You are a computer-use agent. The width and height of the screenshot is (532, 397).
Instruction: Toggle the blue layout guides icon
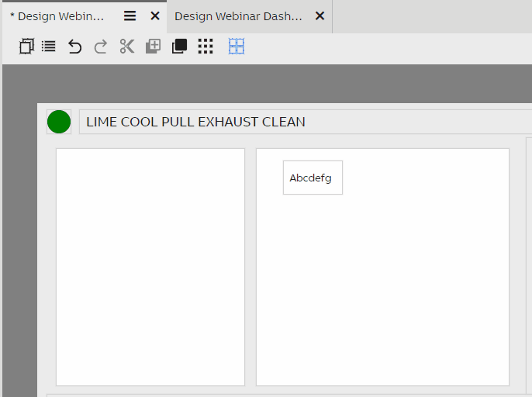coord(237,47)
